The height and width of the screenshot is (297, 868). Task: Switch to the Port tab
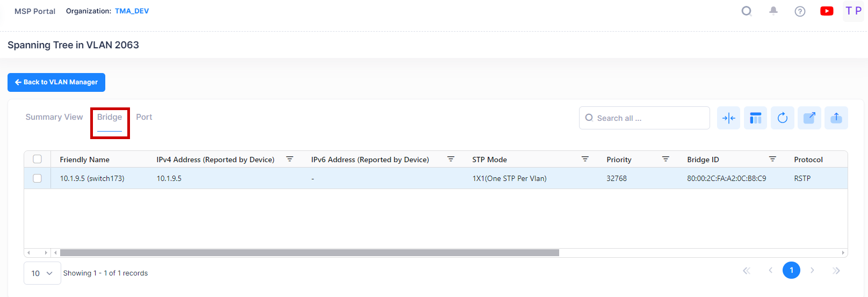click(x=144, y=117)
